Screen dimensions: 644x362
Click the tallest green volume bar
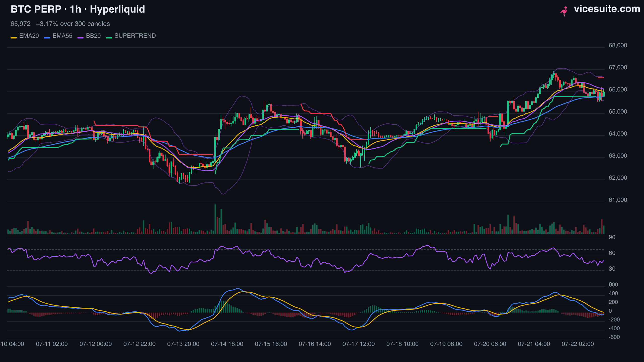(215, 219)
